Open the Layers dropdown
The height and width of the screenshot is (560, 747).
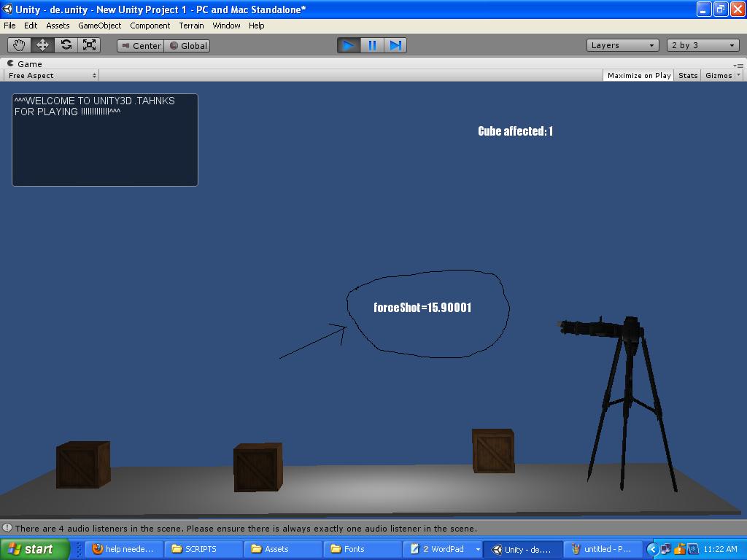pos(622,45)
